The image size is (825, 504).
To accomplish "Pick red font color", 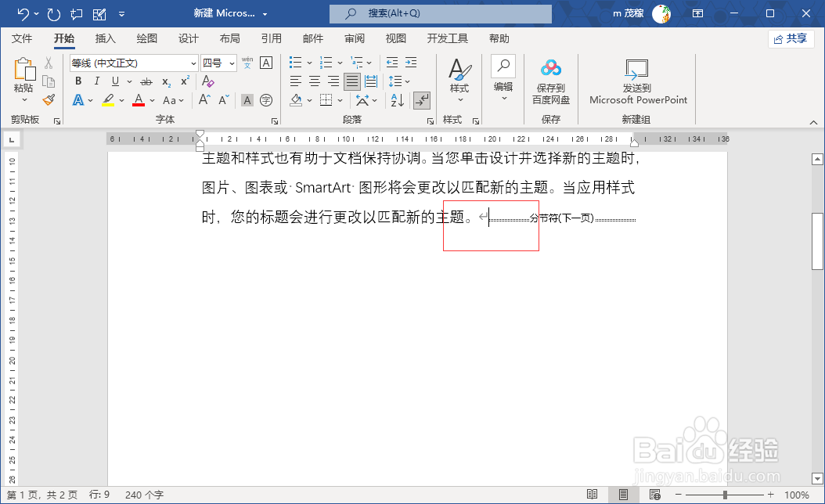I will [x=139, y=100].
